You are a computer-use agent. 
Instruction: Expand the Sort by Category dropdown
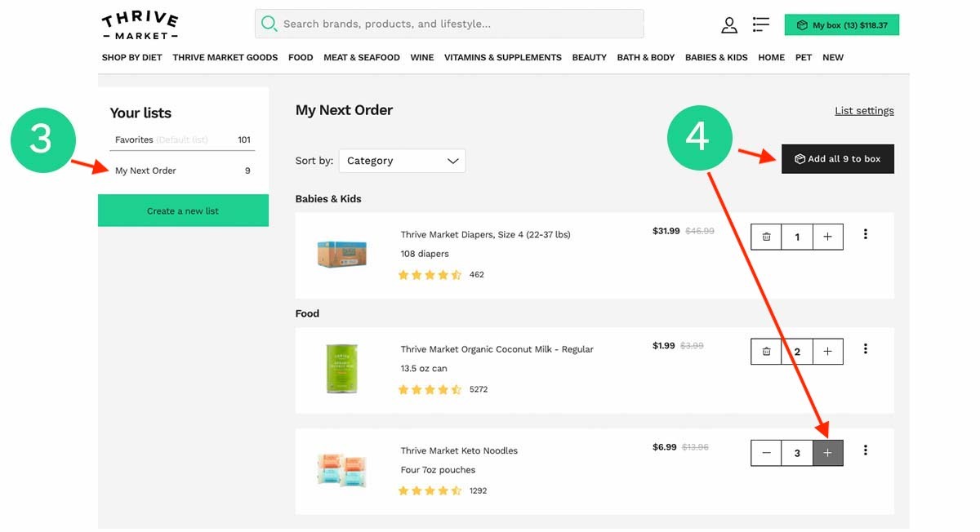tap(402, 161)
